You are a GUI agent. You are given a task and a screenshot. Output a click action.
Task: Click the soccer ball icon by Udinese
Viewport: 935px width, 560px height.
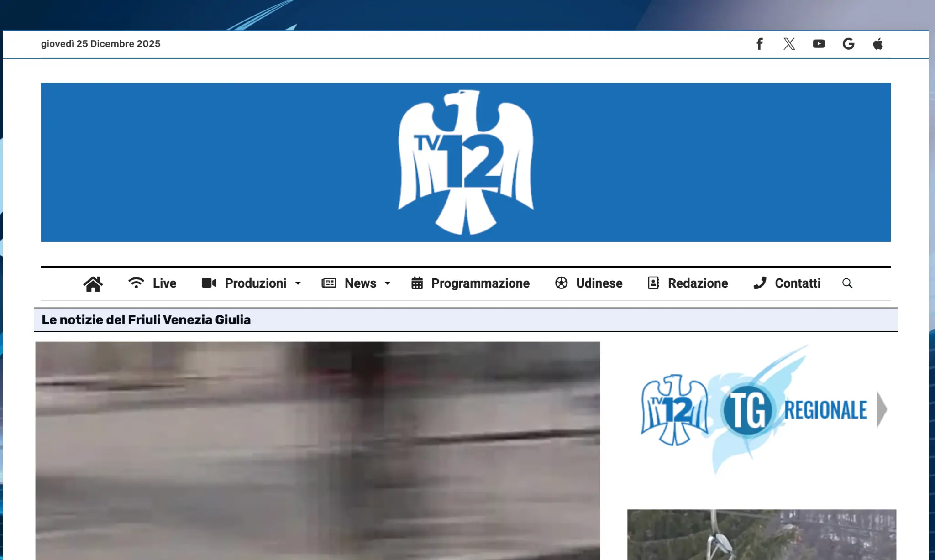561,283
